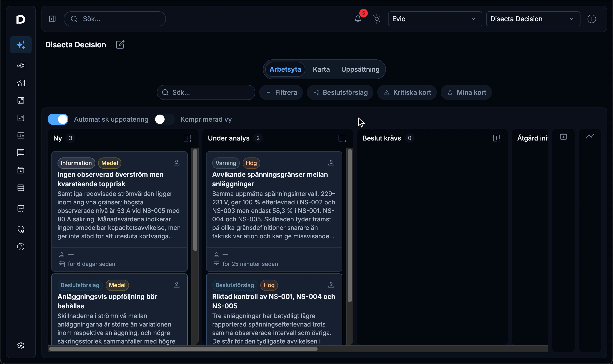Switch to the Uppsättning tab

360,69
